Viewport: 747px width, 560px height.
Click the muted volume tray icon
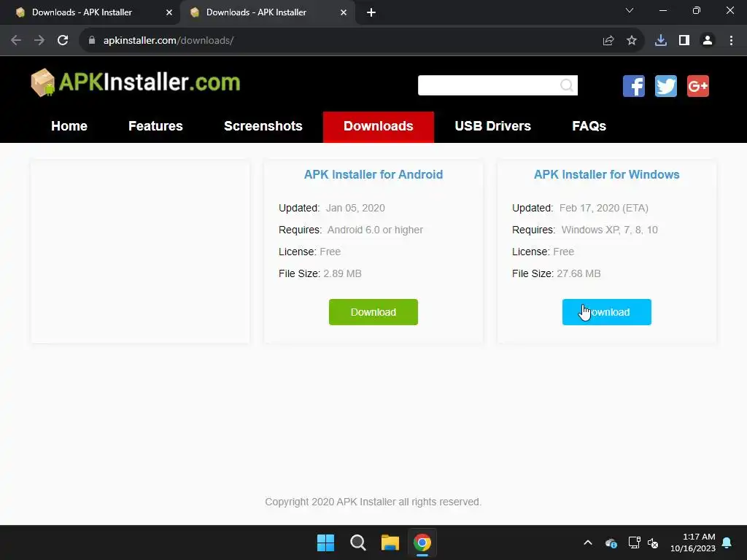(x=653, y=542)
